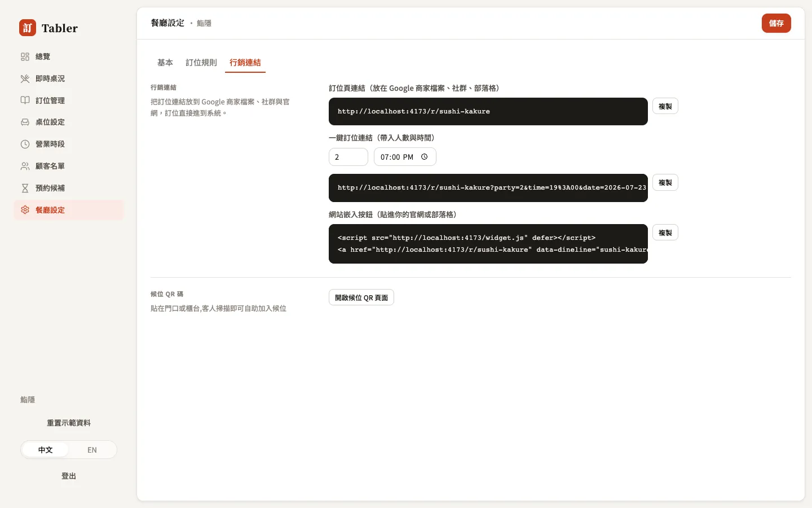Click the 餐廳設定 gear icon
Screen dimensions: 812x508
point(25,210)
